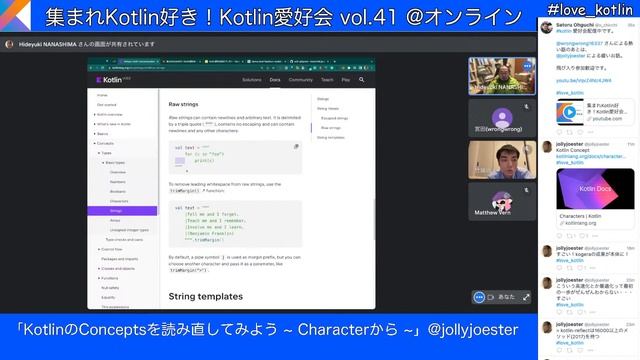Open kotlinlang.org/docs/character link in tweet

[x=591, y=156]
